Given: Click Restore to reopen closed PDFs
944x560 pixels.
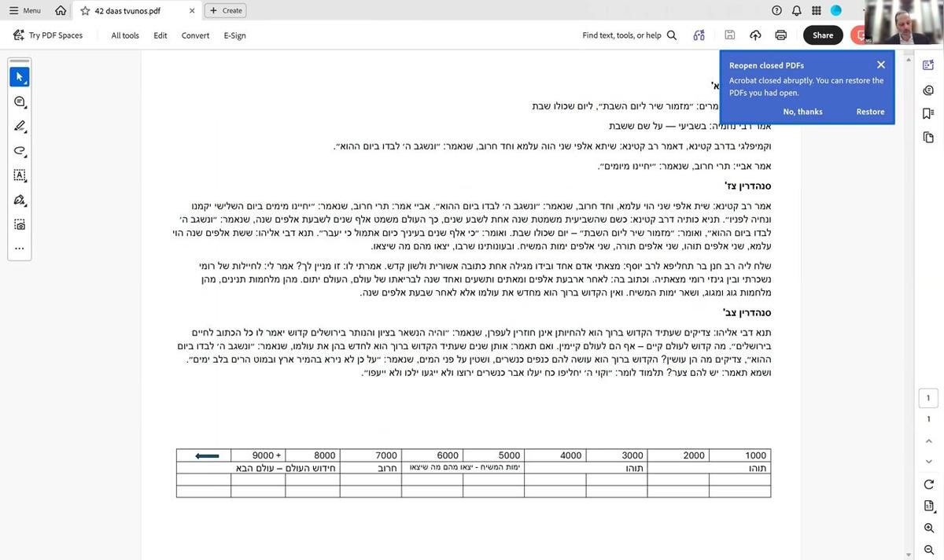Looking at the screenshot, I should click(870, 111).
